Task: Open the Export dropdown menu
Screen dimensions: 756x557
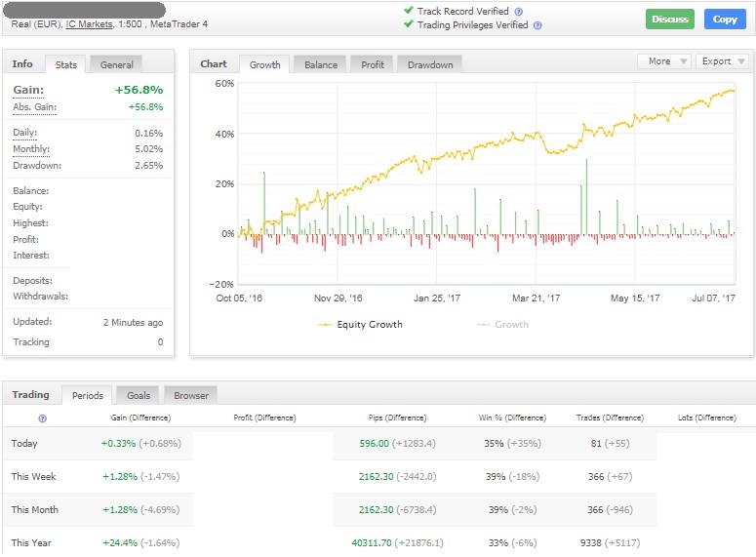Action: 722,61
